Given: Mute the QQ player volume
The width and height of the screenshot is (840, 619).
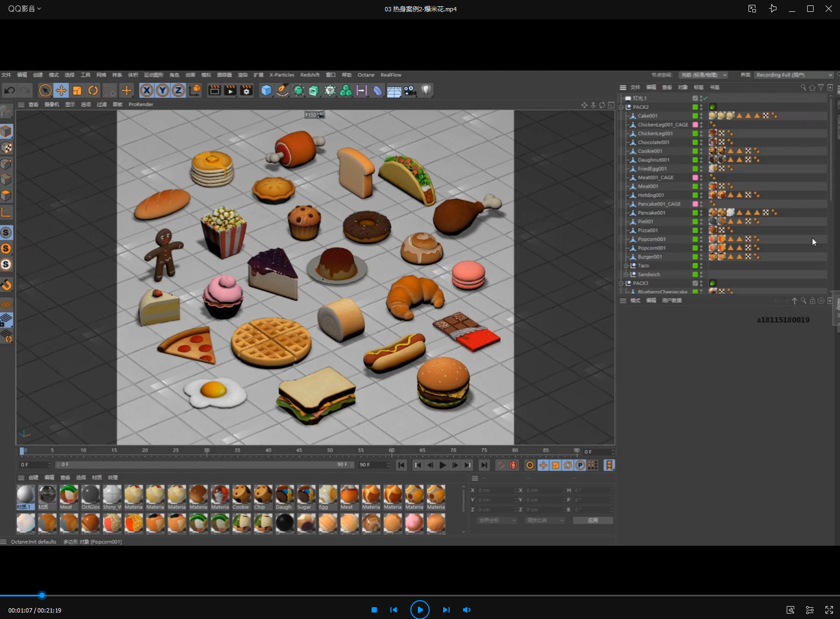Looking at the screenshot, I should [467, 610].
